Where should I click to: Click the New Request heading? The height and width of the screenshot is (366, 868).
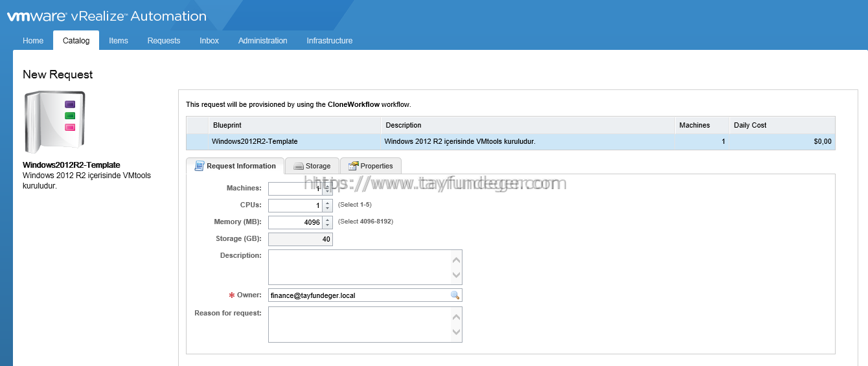58,74
